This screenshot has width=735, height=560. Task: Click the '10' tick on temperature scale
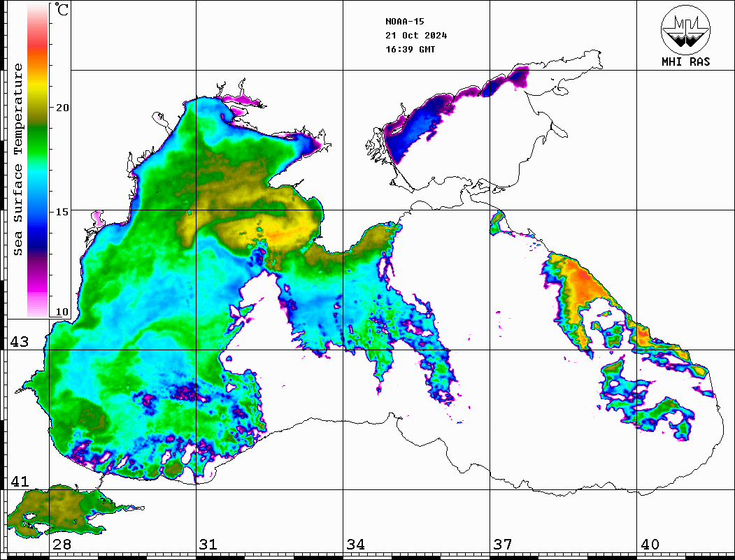62,312
